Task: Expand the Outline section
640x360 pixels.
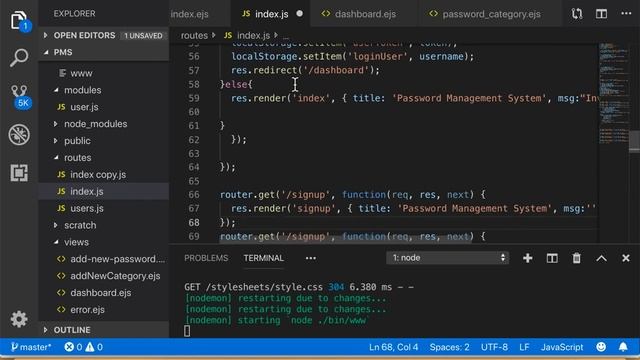Action: pyautogui.click(x=104, y=330)
